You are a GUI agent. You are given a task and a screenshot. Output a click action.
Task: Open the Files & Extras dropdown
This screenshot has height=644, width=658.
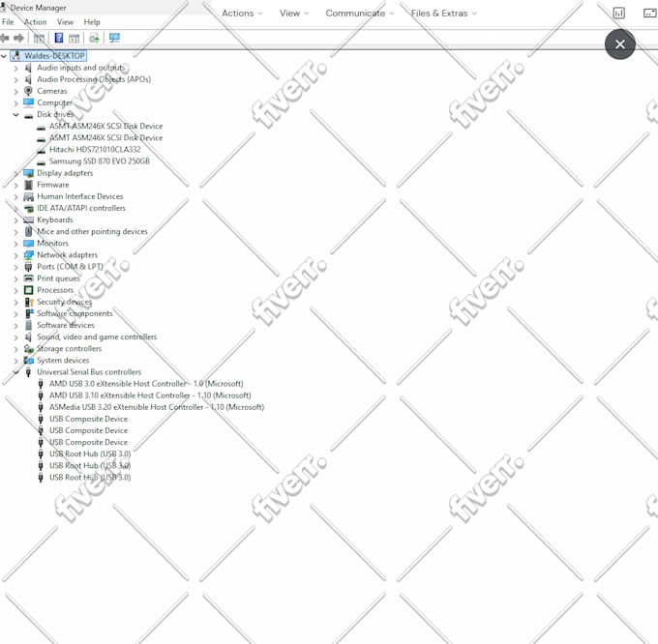(x=444, y=14)
